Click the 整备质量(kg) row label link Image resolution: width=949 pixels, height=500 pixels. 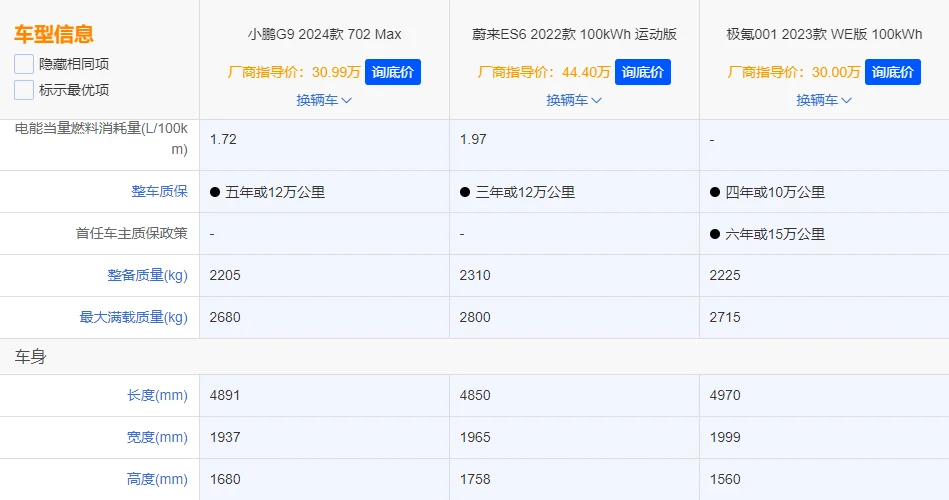pos(147,275)
